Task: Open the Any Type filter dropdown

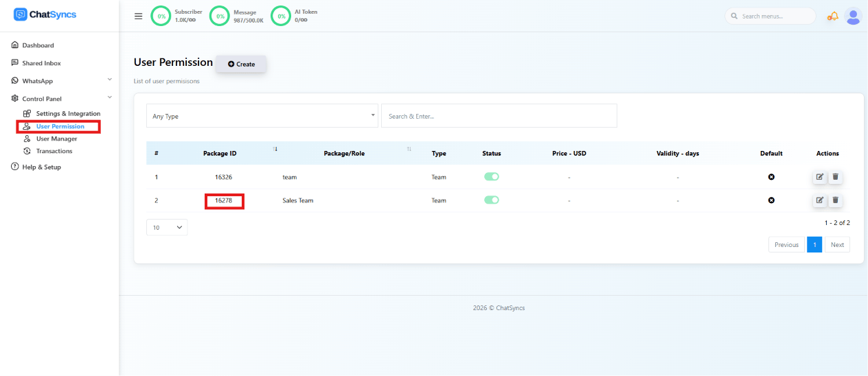Action: point(262,116)
